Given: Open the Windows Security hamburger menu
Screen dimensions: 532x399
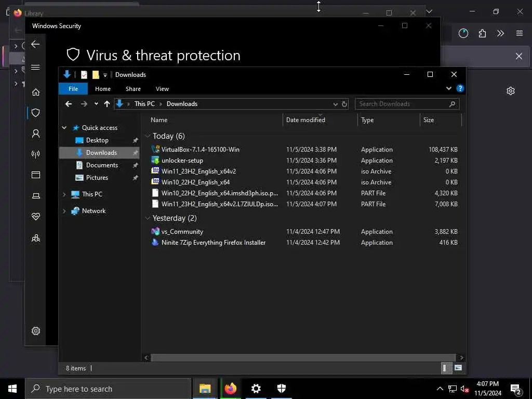Looking at the screenshot, I should pyautogui.click(x=35, y=67).
